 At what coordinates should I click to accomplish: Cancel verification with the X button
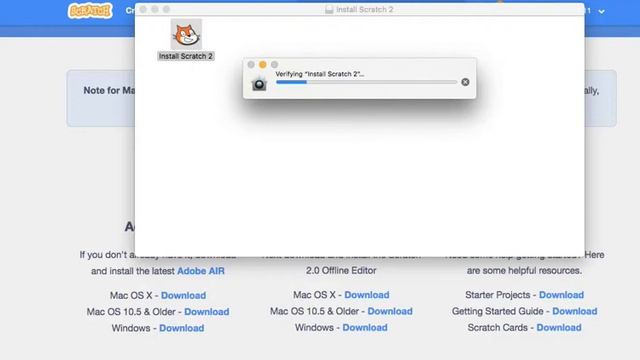click(465, 82)
